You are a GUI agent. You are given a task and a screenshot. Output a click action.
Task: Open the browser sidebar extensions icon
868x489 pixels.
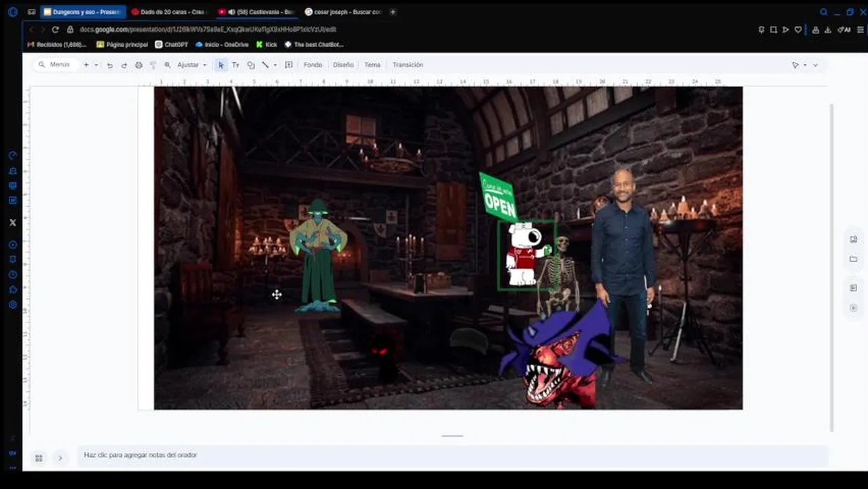click(12, 289)
